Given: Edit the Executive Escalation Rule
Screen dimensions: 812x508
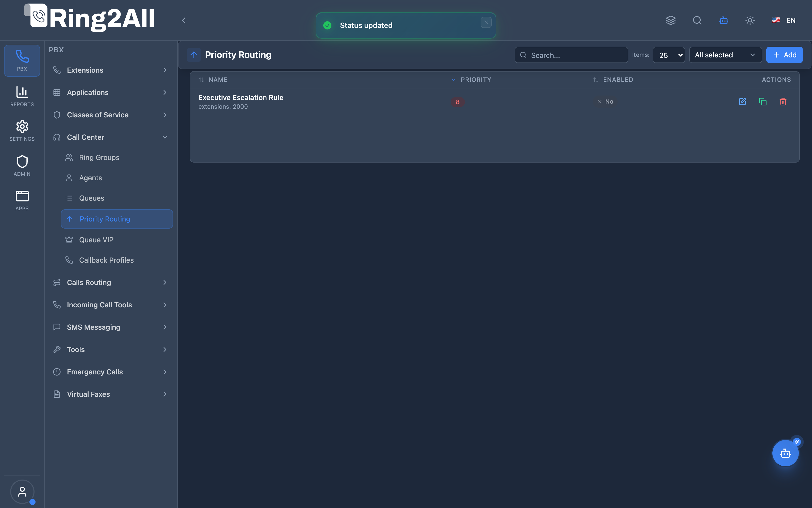Looking at the screenshot, I should (x=742, y=101).
